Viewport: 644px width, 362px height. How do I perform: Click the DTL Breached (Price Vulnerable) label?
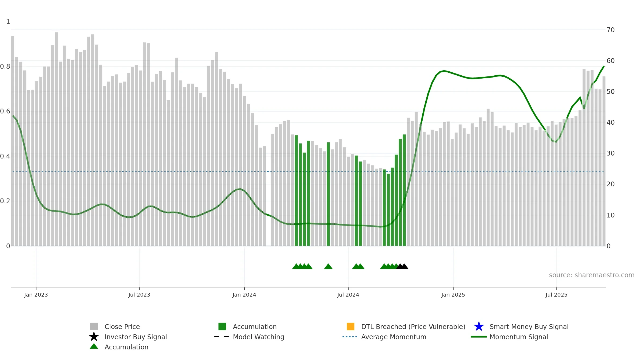pyautogui.click(x=413, y=327)
